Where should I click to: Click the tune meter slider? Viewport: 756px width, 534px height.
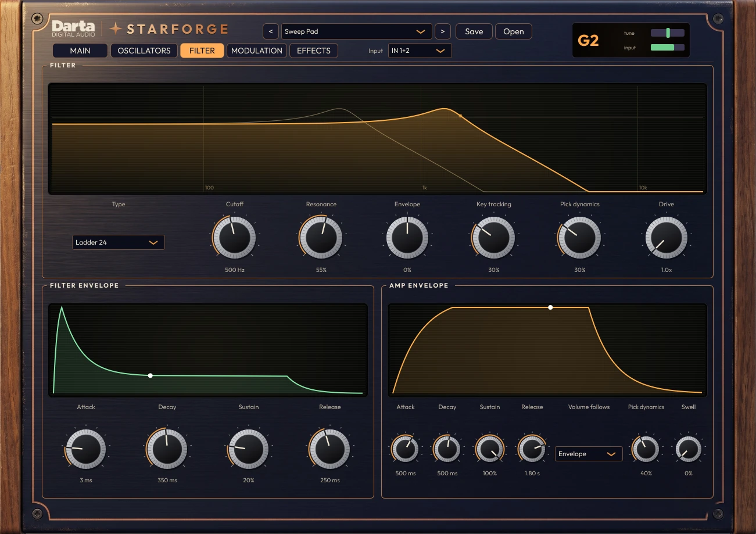pos(668,33)
